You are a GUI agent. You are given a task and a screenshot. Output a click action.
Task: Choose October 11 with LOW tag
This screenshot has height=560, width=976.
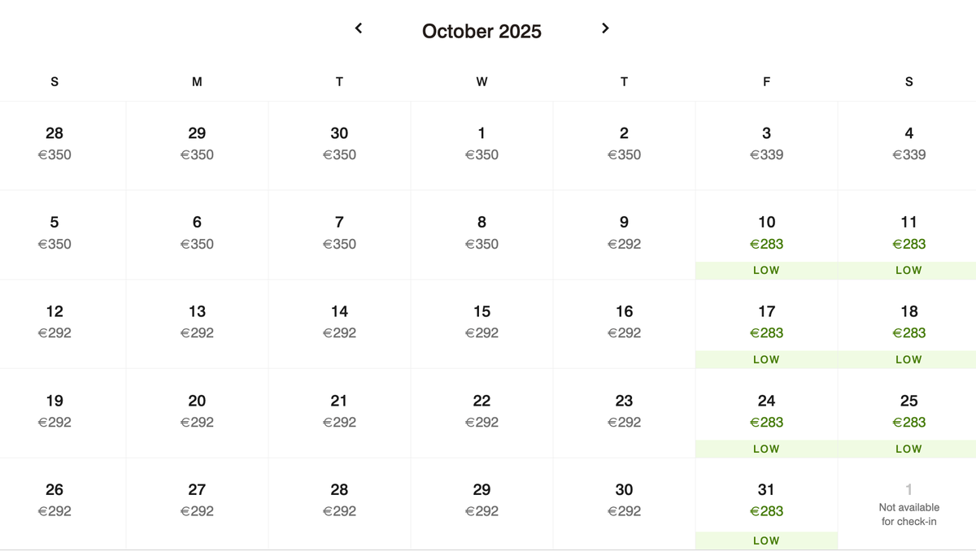tap(908, 235)
